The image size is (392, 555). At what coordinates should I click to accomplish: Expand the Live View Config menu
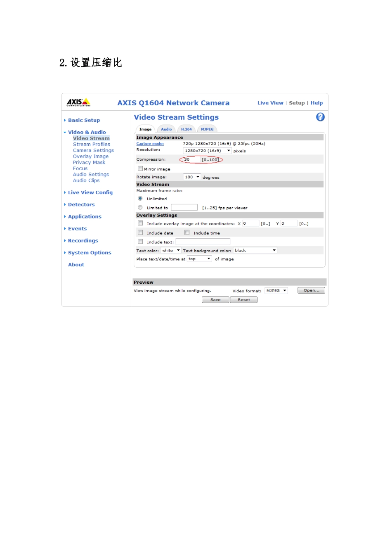(x=90, y=192)
